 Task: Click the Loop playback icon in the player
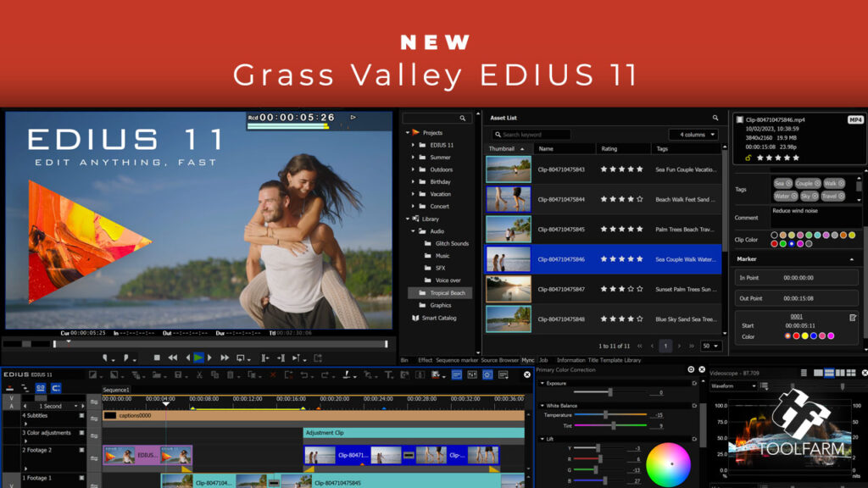pos(241,358)
